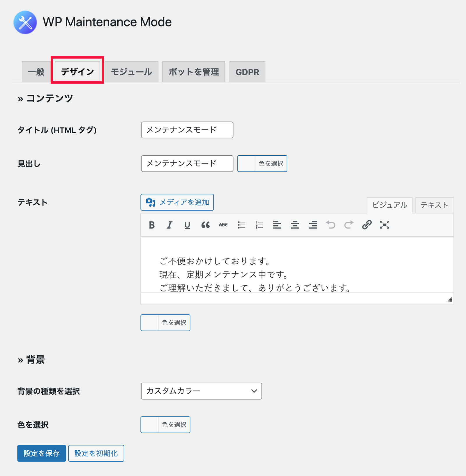Open the text color picker below editor

click(165, 323)
